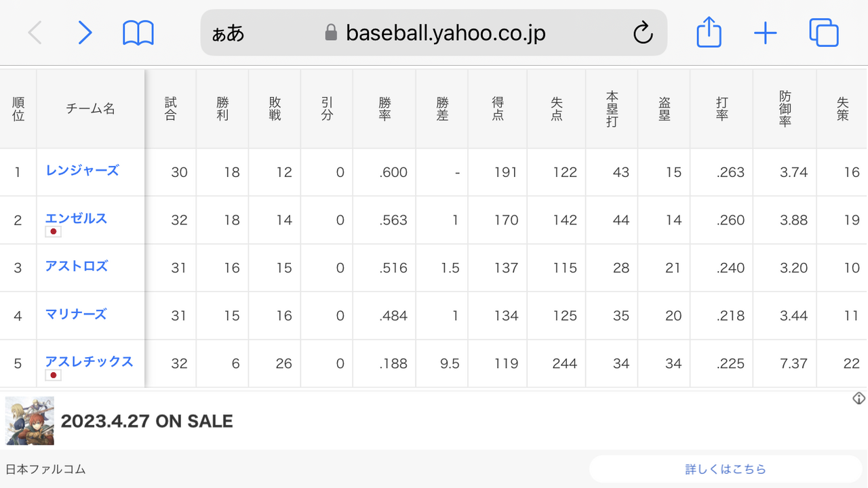Screen dimensions: 868x488
Task: Tap the ああ reader text-size menu
Action: coord(228,33)
